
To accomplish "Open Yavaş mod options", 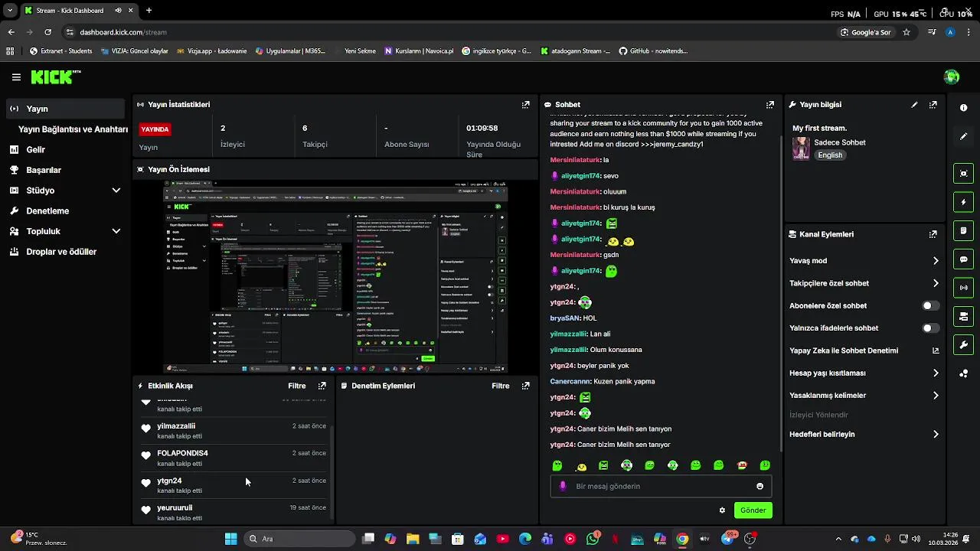I will (864, 261).
